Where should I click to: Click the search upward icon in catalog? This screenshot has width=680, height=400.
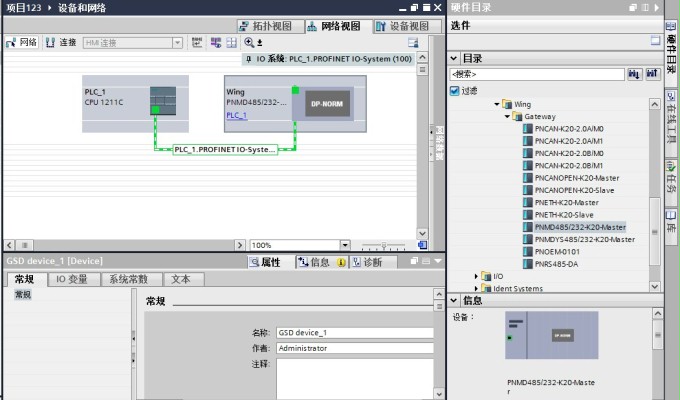(x=652, y=74)
